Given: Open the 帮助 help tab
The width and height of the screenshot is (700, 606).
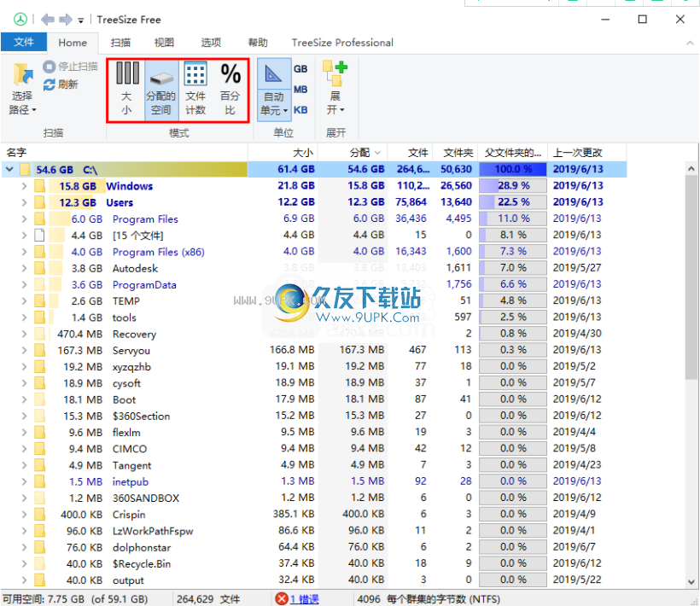Looking at the screenshot, I should tap(258, 43).
